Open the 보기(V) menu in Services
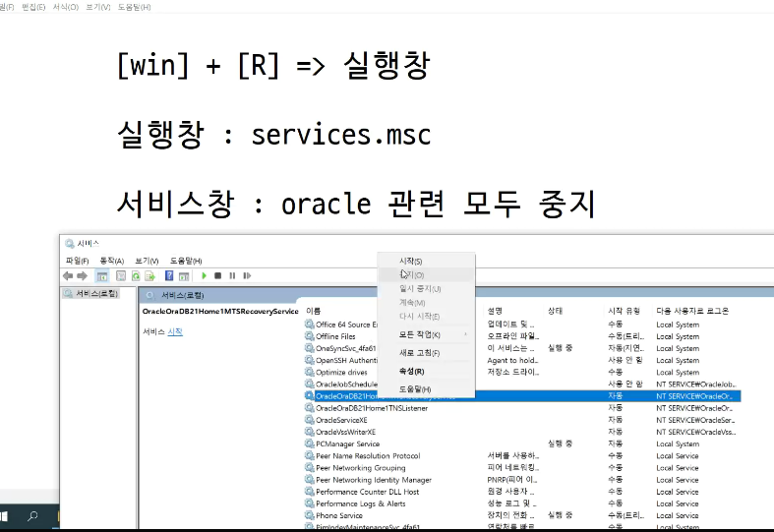The width and height of the screenshot is (774, 532). [x=147, y=261]
